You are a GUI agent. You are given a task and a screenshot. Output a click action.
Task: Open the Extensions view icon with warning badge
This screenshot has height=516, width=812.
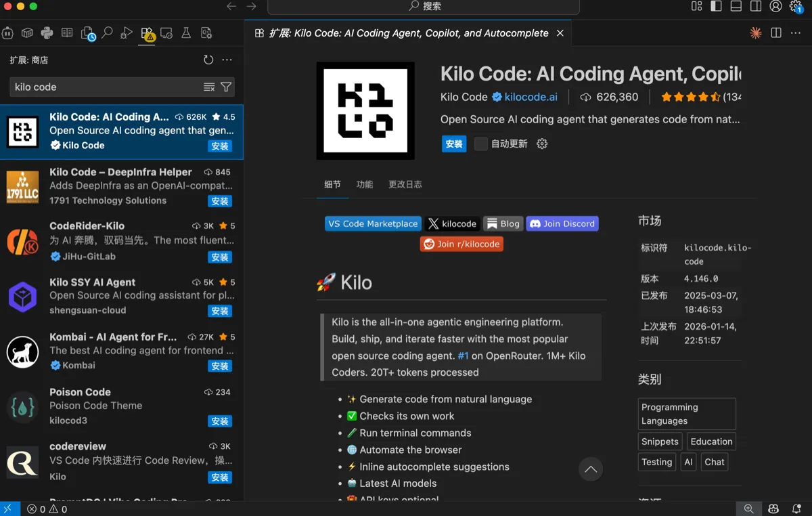pos(147,33)
